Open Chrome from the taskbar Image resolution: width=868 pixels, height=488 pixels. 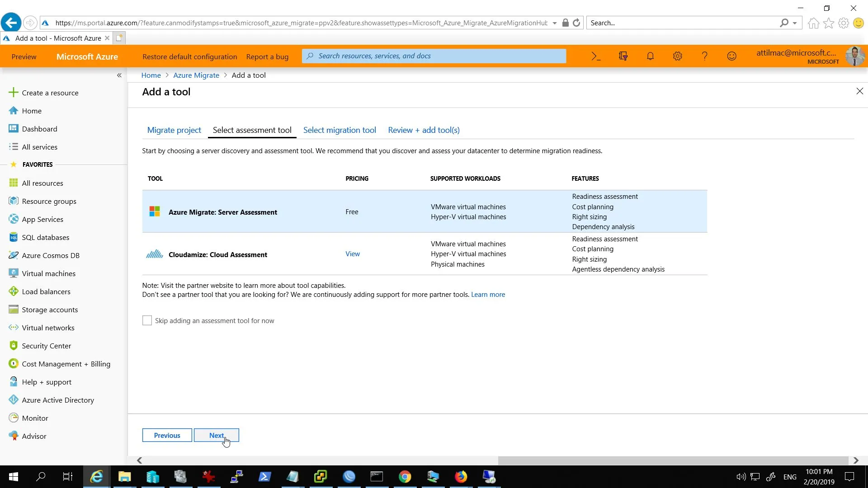point(405,477)
